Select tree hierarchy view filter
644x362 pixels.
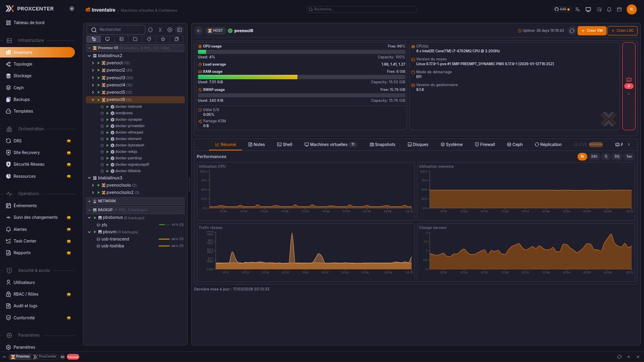click(x=93, y=39)
